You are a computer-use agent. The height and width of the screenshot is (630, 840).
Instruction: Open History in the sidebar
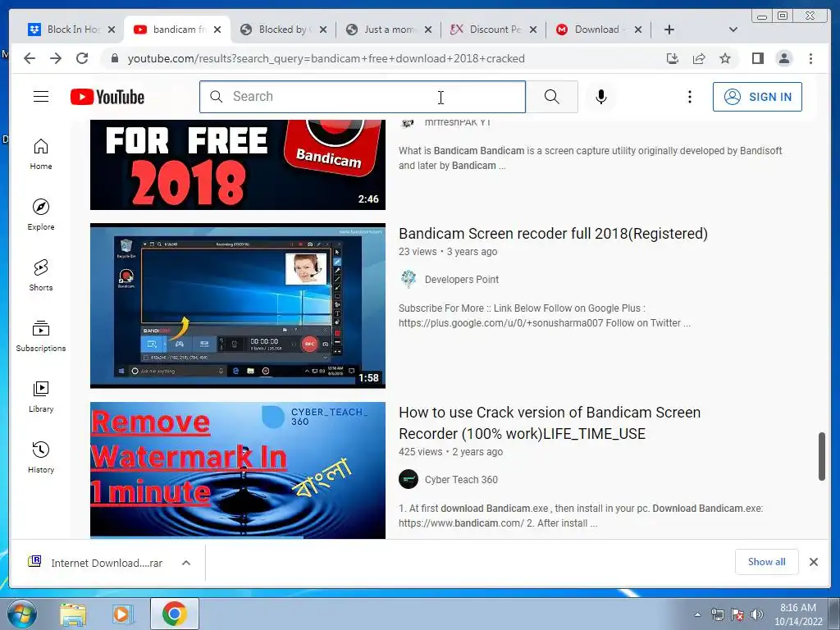coord(41,458)
